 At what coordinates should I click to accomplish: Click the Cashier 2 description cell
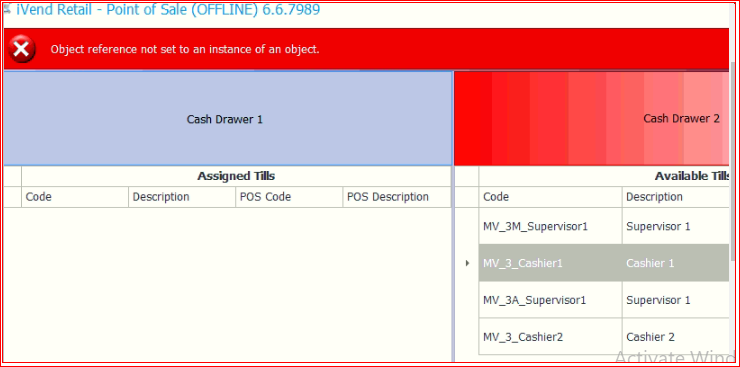[x=676, y=337]
